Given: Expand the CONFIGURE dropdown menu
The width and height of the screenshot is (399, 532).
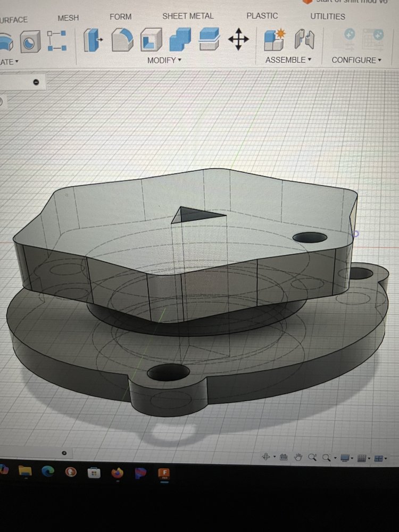Looking at the screenshot, I should (x=356, y=60).
